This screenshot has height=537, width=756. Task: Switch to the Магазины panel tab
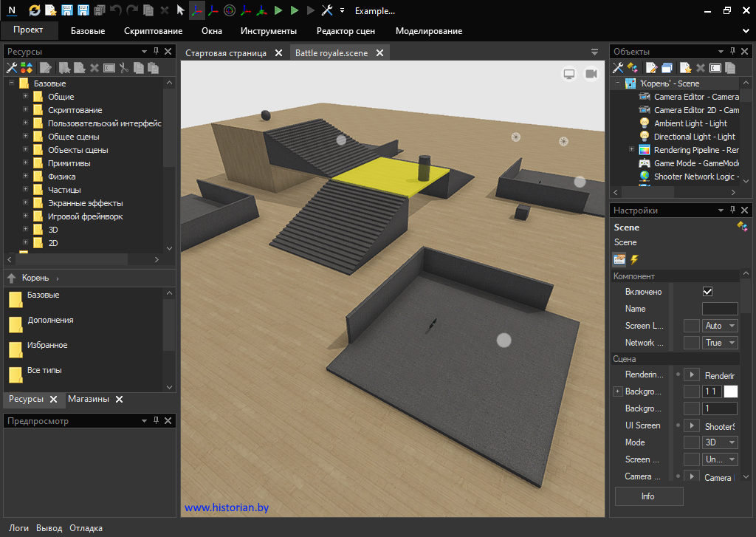coord(88,399)
